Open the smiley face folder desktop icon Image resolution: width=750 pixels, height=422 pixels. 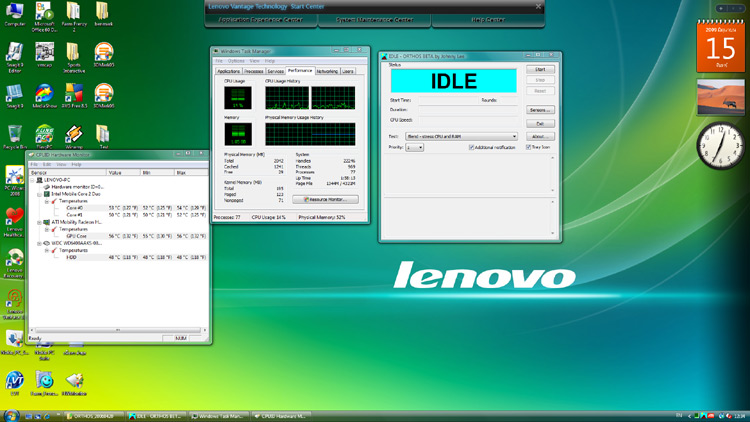(44, 383)
